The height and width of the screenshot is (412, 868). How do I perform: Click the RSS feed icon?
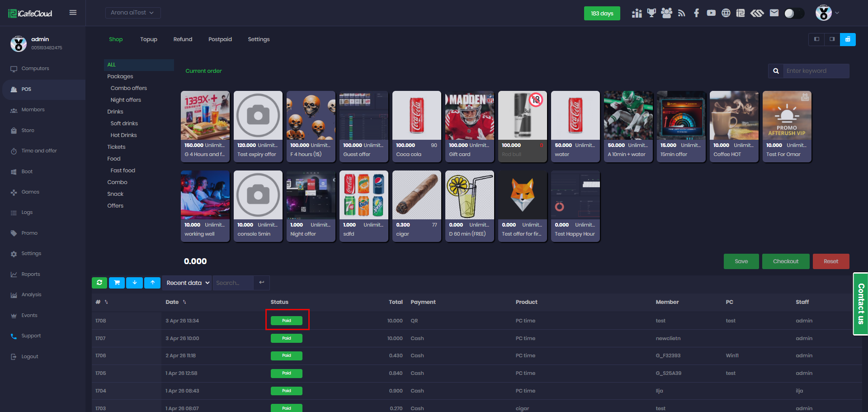click(x=682, y=13)
